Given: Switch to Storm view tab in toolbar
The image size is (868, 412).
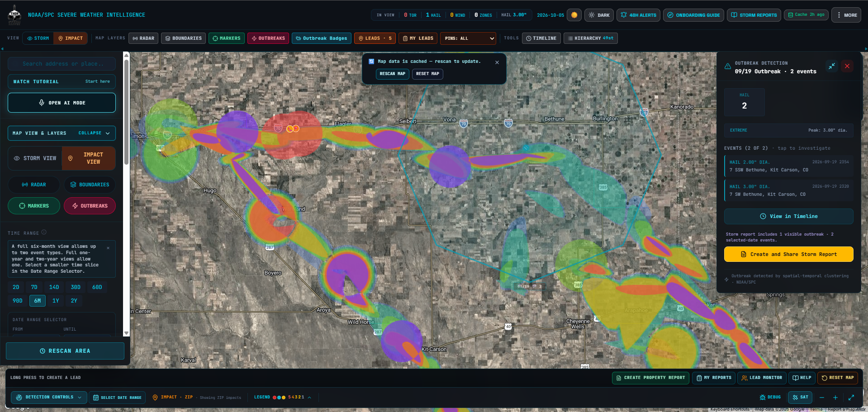Looking at the screenshot, I should 38,38.
